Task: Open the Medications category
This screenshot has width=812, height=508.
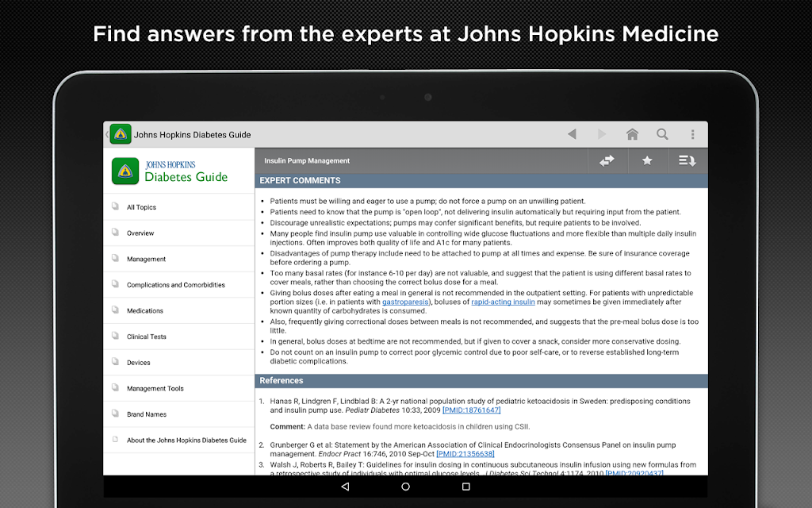Action: coord(145,311)
